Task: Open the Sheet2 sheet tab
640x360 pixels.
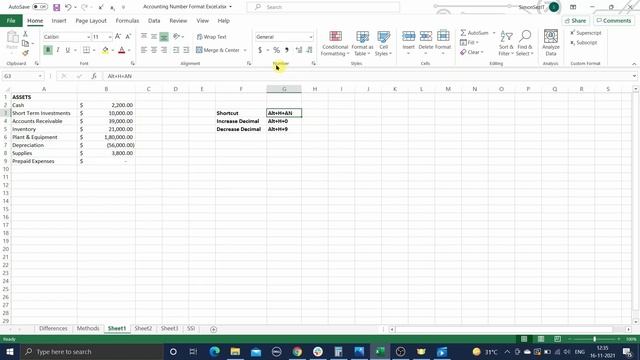Action: [x=143, y=329]
